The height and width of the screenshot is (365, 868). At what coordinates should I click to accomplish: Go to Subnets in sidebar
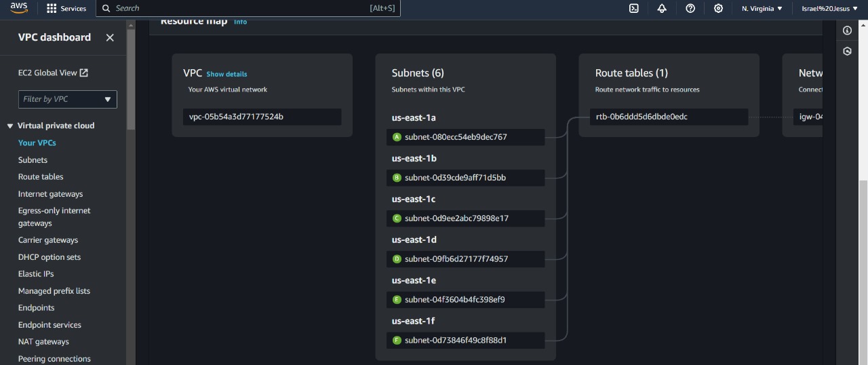(x=33, y=159)
